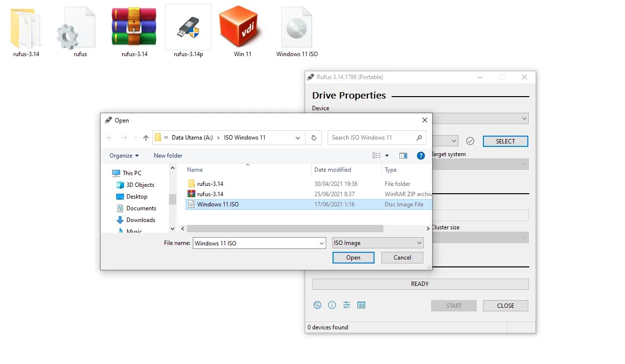625x364 pixels.
Task: Open Rufus about info icon
Action: pyautogui.click(x=332, y=305)
